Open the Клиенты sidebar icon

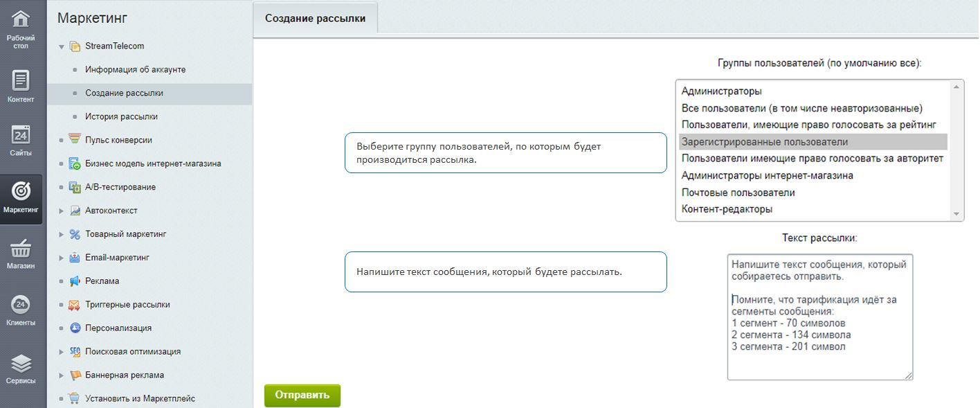(x=21, y=305)
